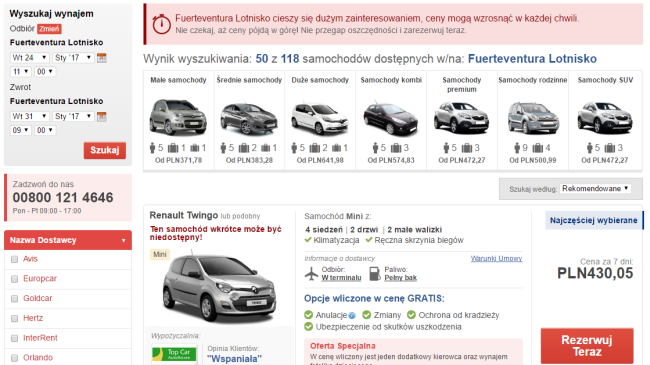
Task: Tick the Avis supplier checkbox
Action: (x=15, y=259)
